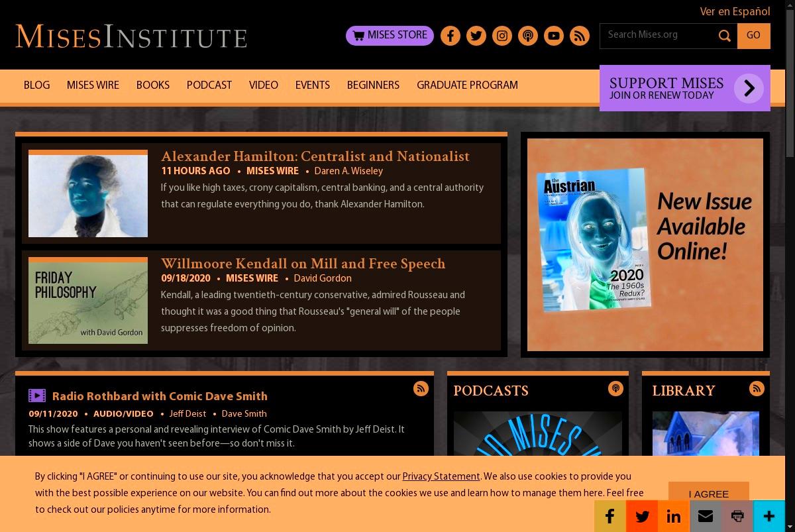Screen dimensions: 795x532
Task: Open Radio Rothbard with Comic Dave Smith
Action: pos(160,396)
